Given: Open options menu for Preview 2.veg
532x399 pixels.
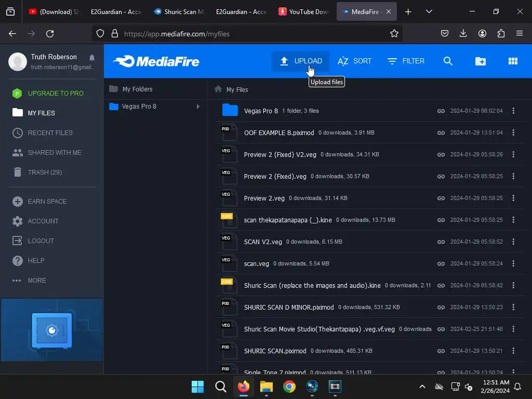Looking at the screenshot, I should 513,198.
